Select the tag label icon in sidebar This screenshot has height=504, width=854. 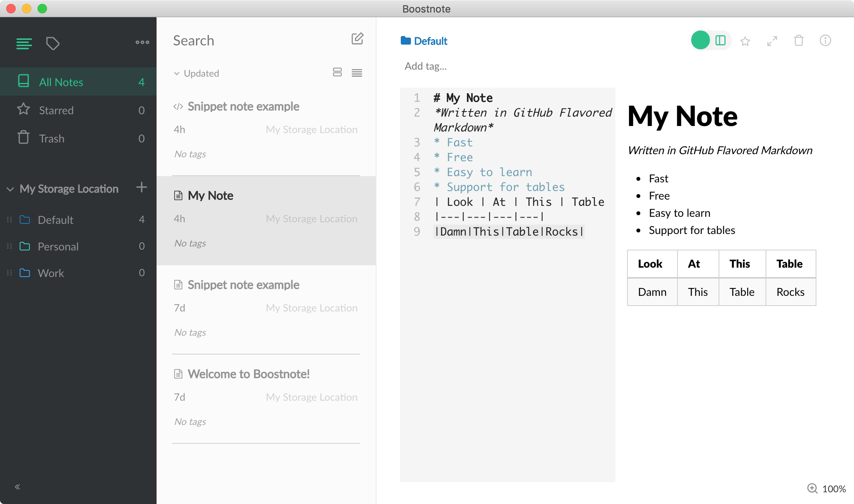[x=53, y=43]
